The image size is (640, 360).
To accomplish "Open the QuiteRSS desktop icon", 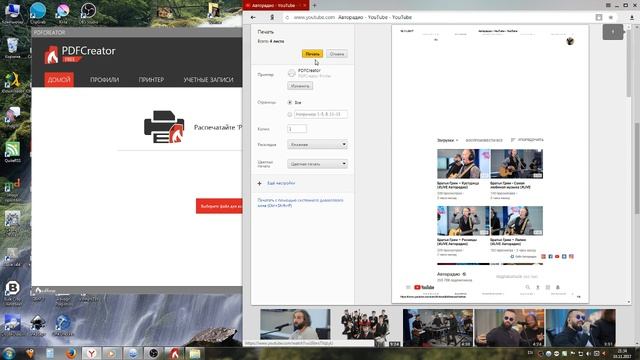I will pyautogui.click(x=12, y=152).
